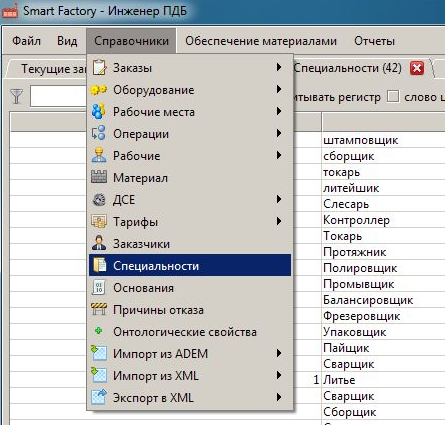Click the Рабочие worker helmet icon

click(99, 156)
